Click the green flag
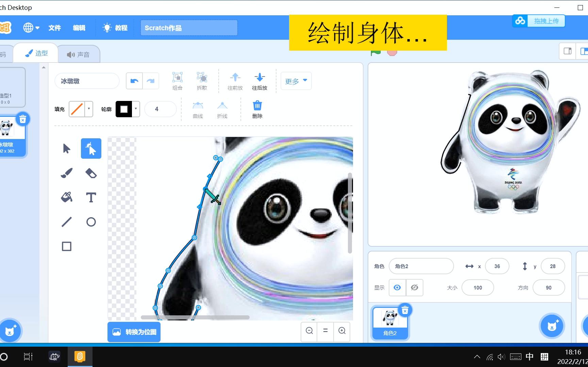Screen dimensions: 588x367 [x=376, y=53]
